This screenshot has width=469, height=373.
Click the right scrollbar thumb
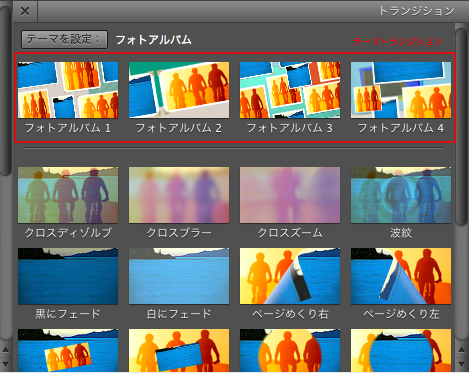(461, 127)
